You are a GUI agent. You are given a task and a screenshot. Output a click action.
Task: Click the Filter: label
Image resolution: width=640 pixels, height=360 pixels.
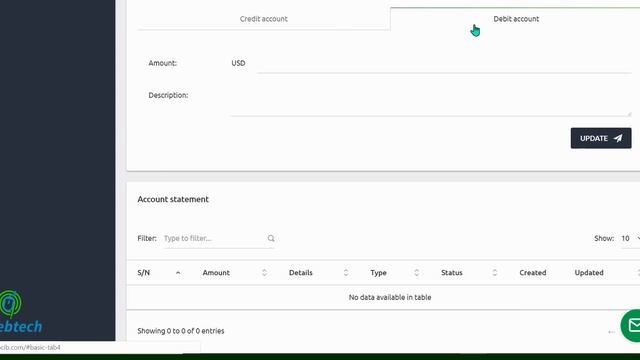point(147,238)
